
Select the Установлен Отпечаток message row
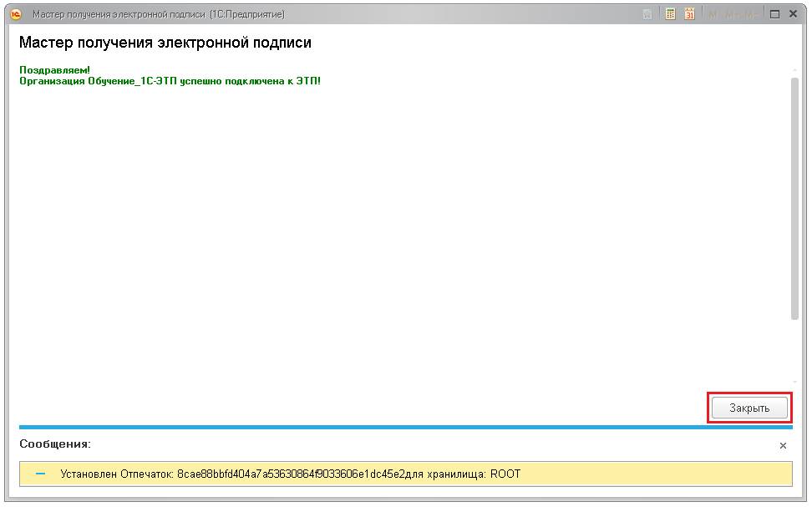[405, 474]
